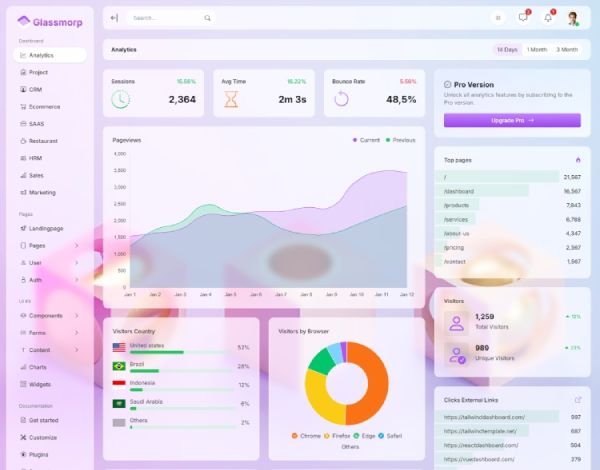The height and width of the screenshot is (470, 600).
Task: Click the search magnifier icon
Action: [x=207, y=18]
